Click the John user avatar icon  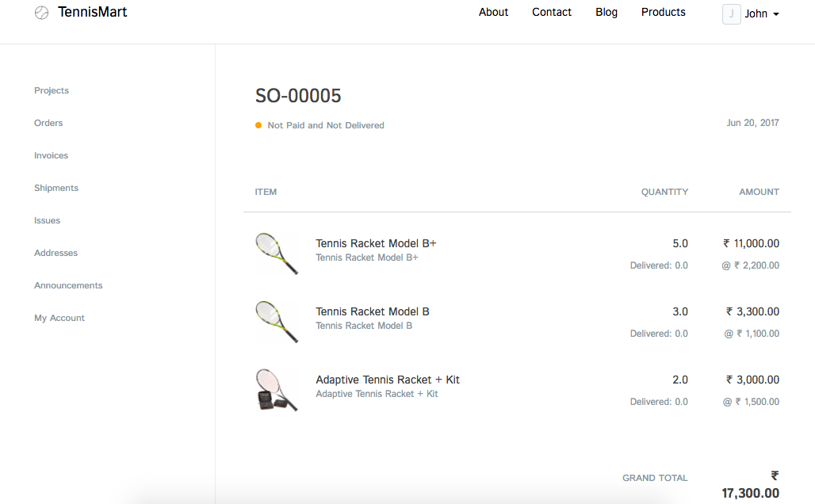731,13
